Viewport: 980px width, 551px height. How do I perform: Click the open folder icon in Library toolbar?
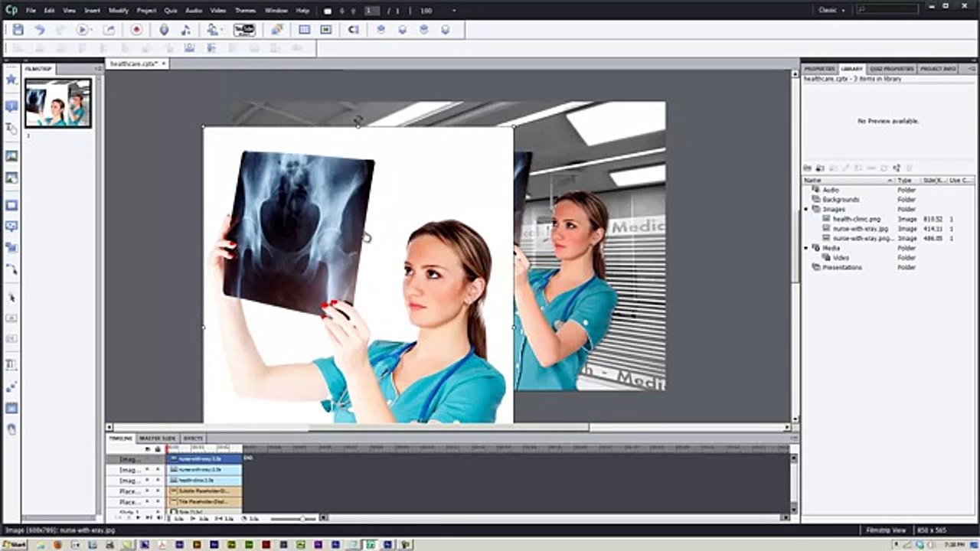click(x=807, y=168)
